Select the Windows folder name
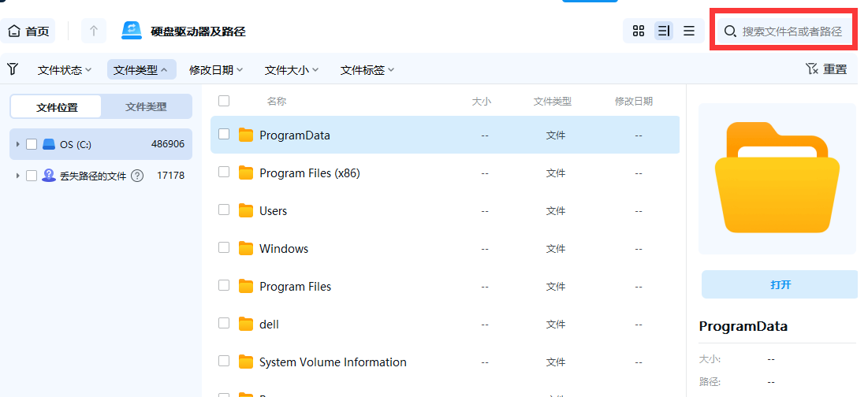The height and width of the screenshot is (397, 868). tap(284, 249)
